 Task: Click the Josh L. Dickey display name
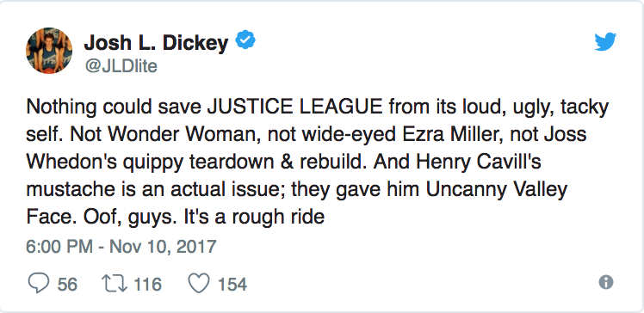pos(156,42)
